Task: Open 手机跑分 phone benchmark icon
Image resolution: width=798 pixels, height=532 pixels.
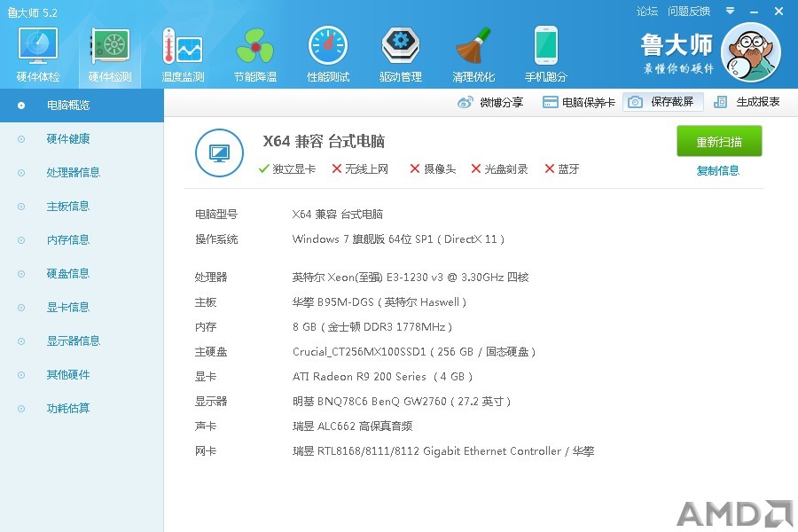Action: pyautogui.click(x=546, y=46)
